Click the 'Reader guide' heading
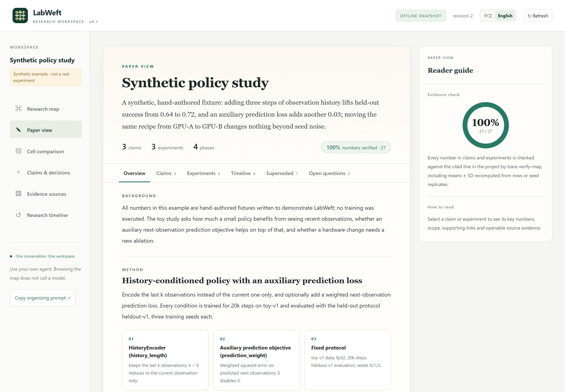The height and width of the screenshot is (392, 565). click(450, 70)
